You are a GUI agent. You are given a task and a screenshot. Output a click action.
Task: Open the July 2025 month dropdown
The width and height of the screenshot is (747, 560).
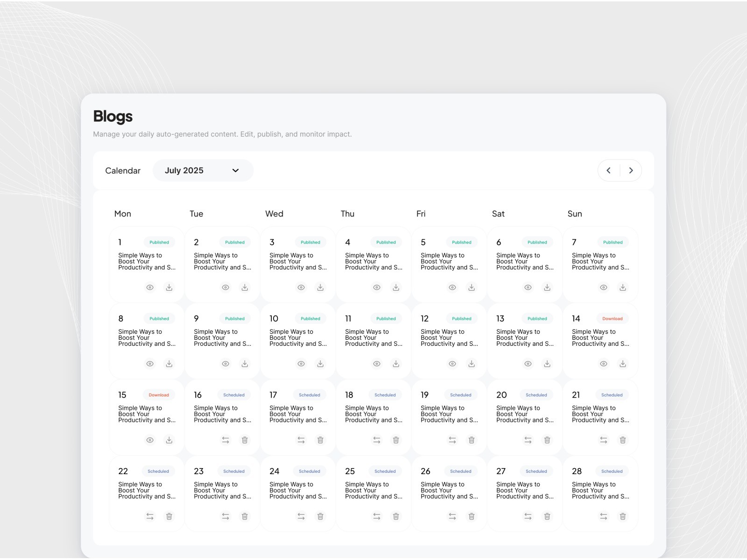click(203, 170)
